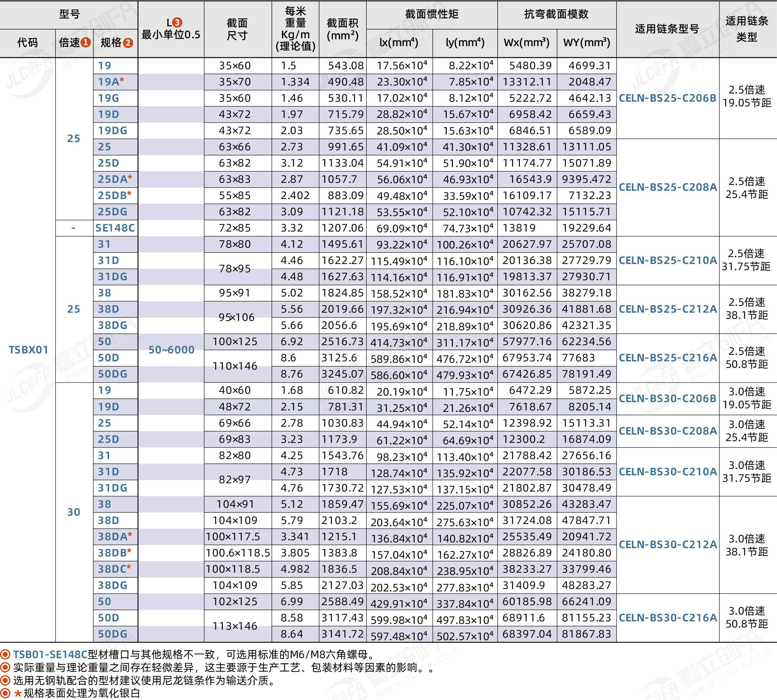This screenshot has height=700, width=777.
Task: Expand the TSBX01 code group
Action: (29, 350)
